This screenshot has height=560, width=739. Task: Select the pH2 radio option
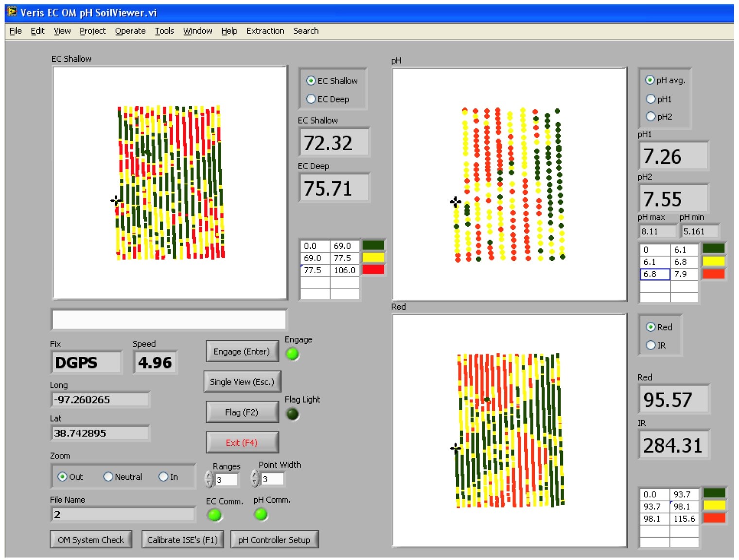651,117
